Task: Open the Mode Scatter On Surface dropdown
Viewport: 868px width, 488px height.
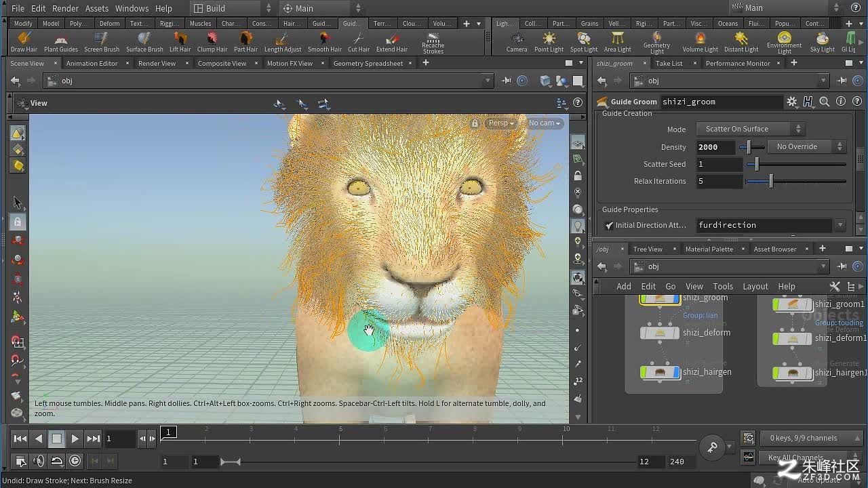Action: (x=751, y=129)
